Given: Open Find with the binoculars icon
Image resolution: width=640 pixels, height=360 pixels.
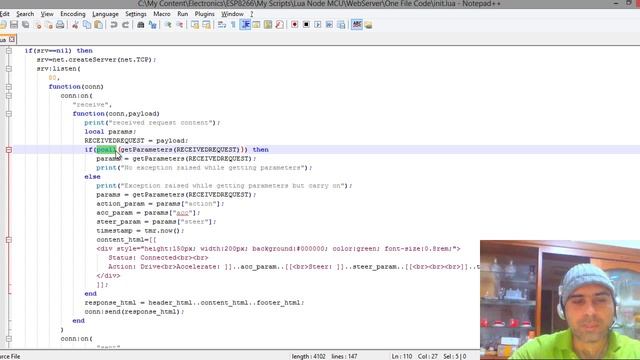Looking at the screenshot, I should click(141, 25).
